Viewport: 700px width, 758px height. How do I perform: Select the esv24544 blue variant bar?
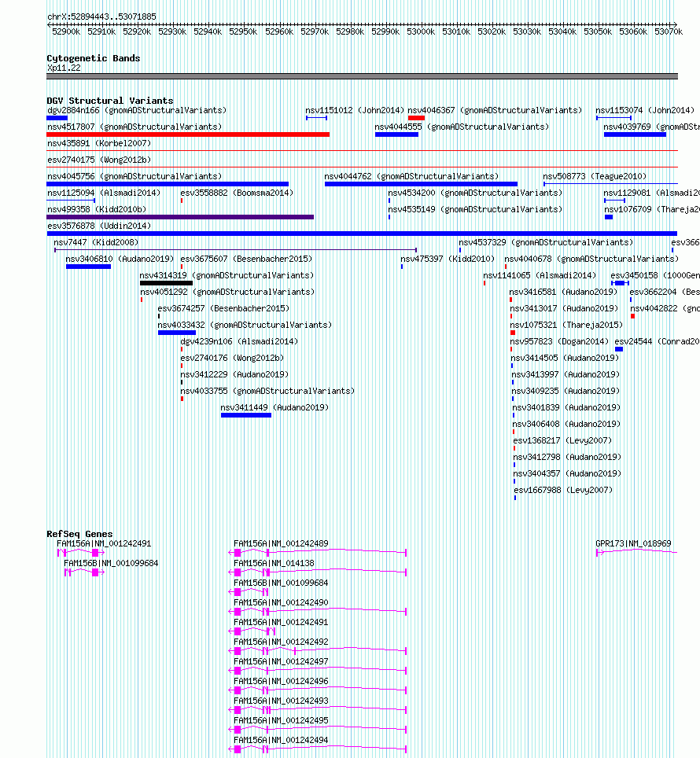(x=619, y=349)
